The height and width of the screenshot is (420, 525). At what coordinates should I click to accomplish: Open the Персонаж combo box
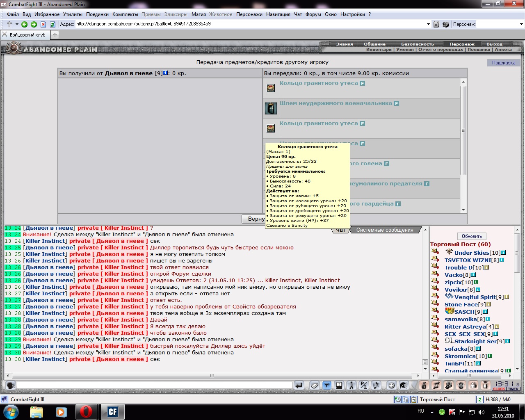coord(500,24)
